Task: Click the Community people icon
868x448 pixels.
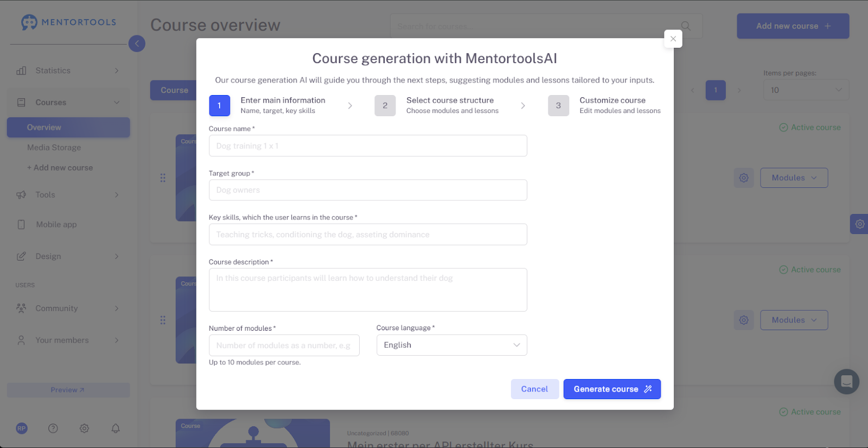Action: point(22,308)
